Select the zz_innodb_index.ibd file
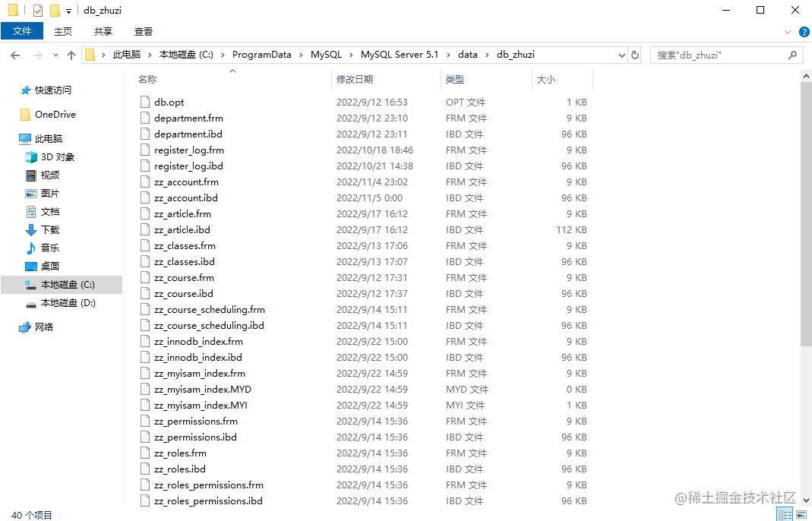812x521 pixels. pyautogui.click(x=197, y=358)
